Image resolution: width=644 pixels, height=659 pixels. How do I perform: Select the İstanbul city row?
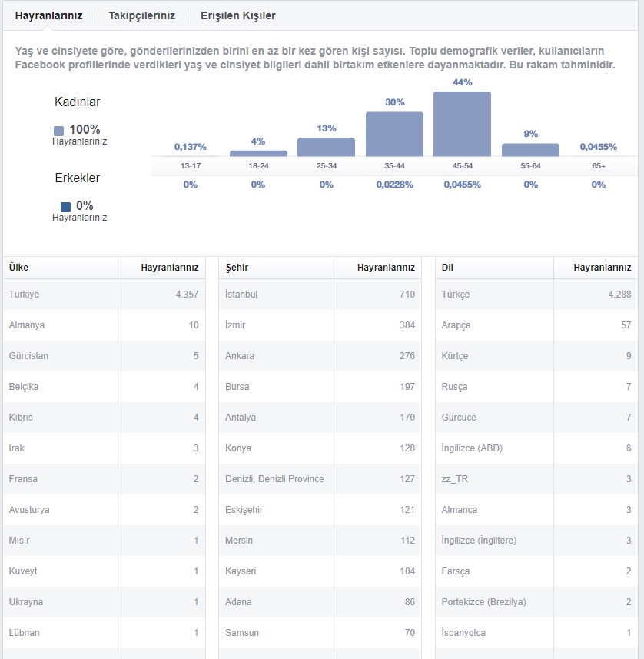pos(320,295)
